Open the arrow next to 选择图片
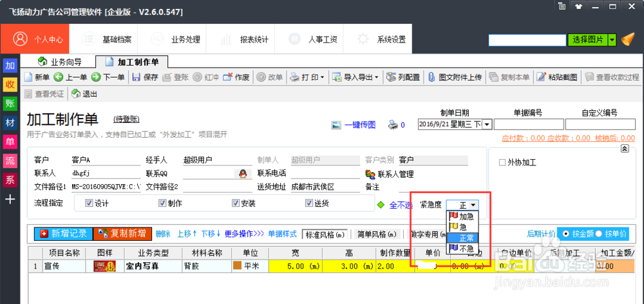This screenshot has width=644, height=304. [x=612, y=40]
